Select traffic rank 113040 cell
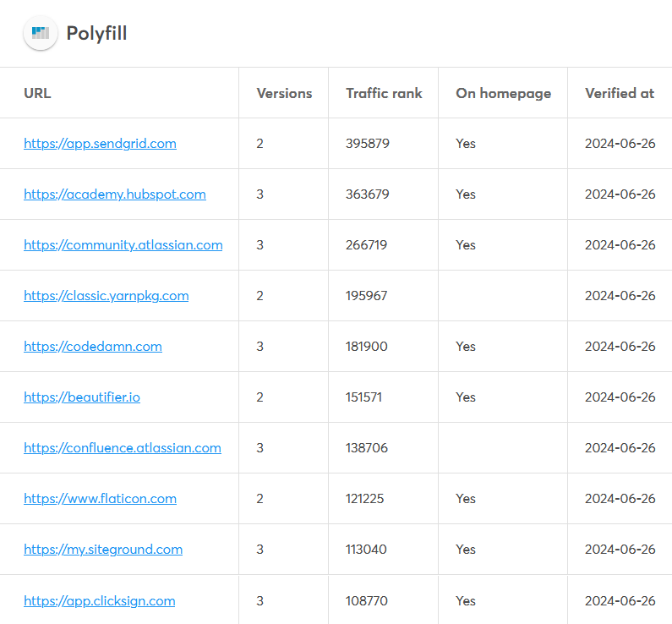 [366, 550]
